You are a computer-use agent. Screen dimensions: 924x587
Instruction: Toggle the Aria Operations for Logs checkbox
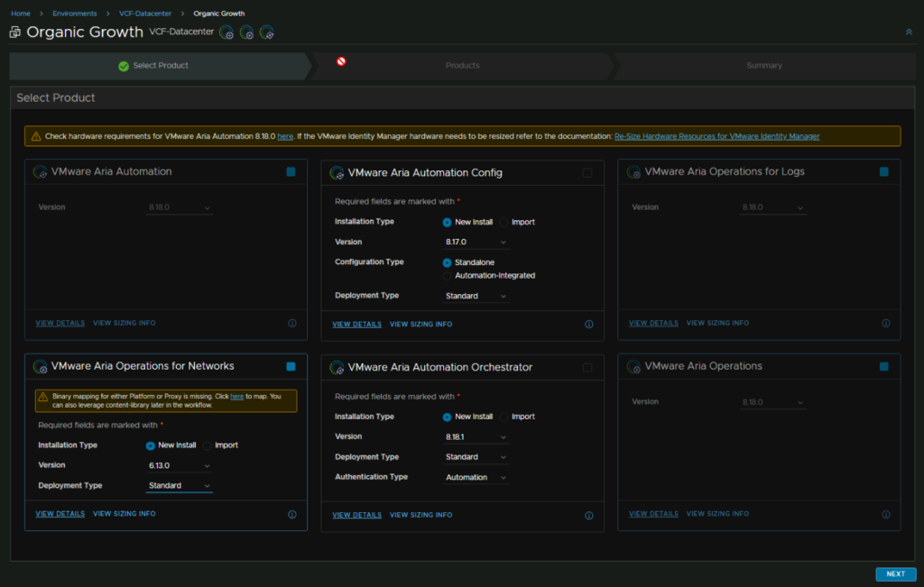[884, 172]
